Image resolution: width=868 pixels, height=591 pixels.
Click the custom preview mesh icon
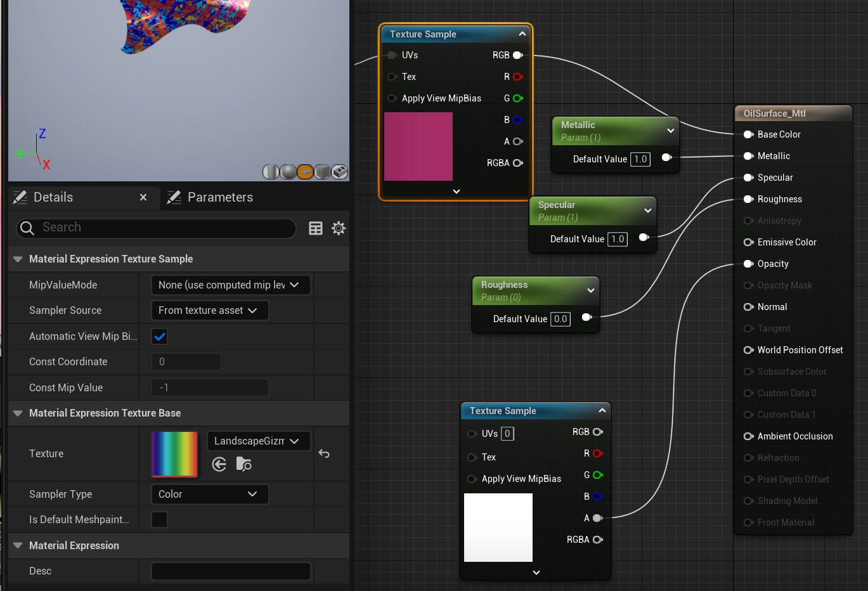339,172
